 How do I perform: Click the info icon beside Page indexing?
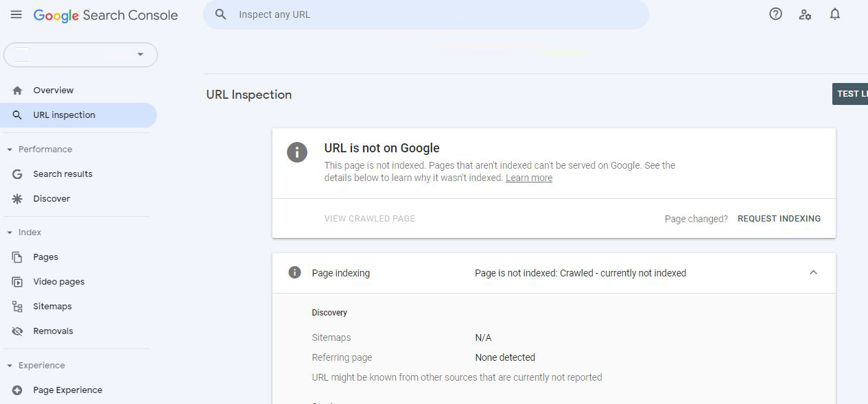click(295, 272)
